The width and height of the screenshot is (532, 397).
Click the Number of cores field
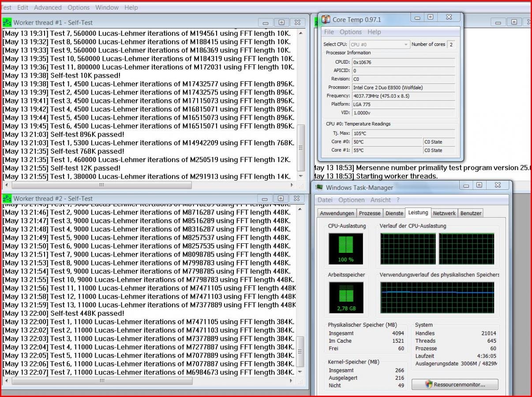click(x=451, y=45)
